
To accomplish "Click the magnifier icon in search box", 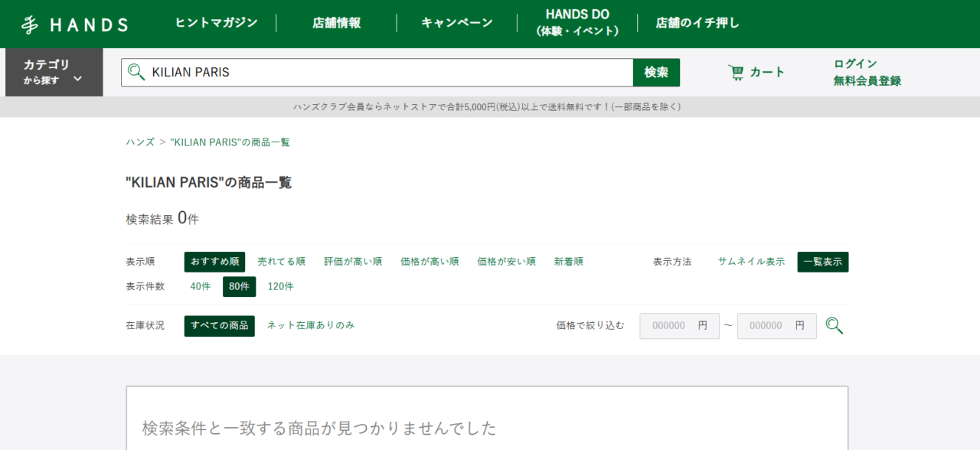I will point(136,72).
